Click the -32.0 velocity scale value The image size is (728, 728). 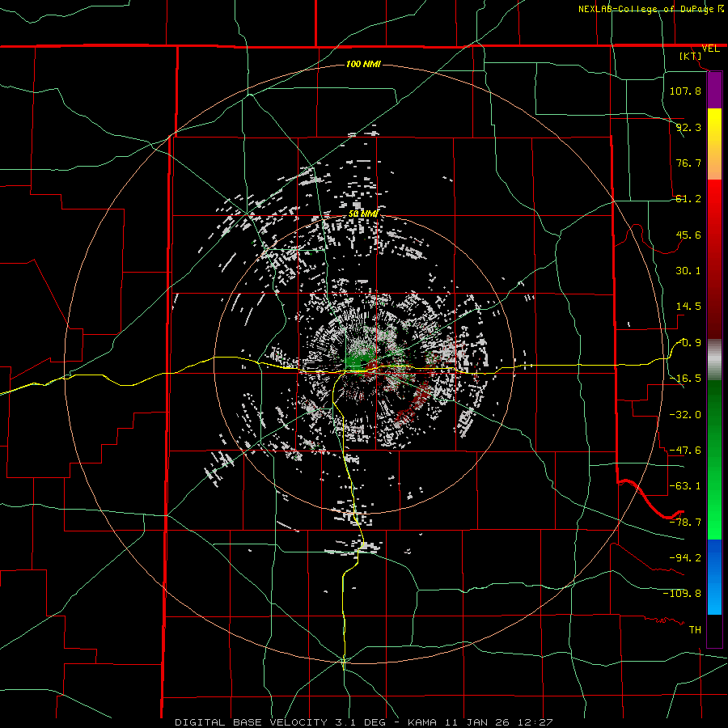tap(685, 415)
